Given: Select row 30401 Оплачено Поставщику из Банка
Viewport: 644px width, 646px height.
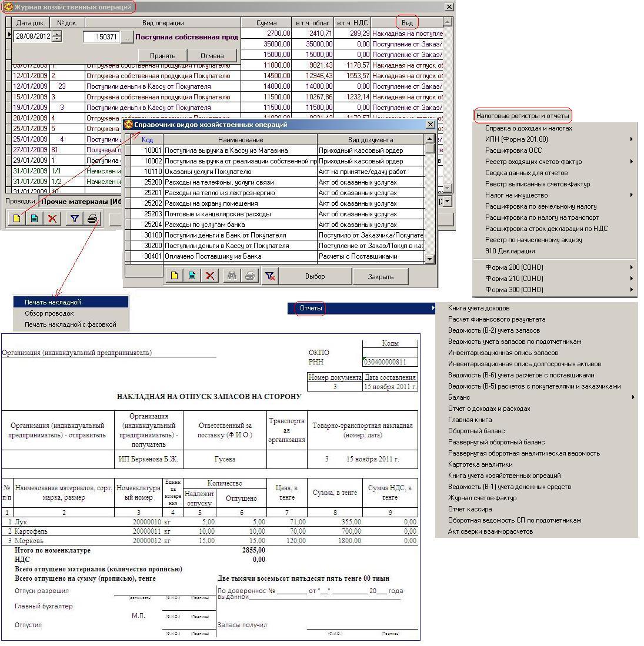Looking at the screenshot, I should (x=278, y=256).
